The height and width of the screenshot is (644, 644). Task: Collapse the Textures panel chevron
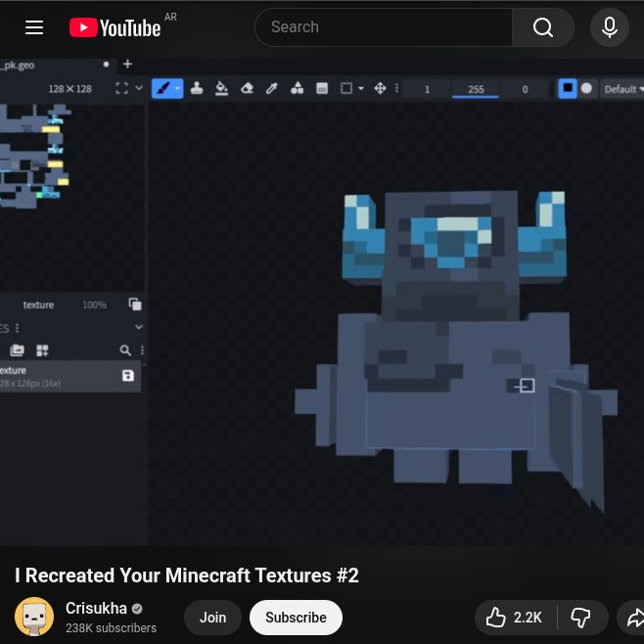coord(139,327)
